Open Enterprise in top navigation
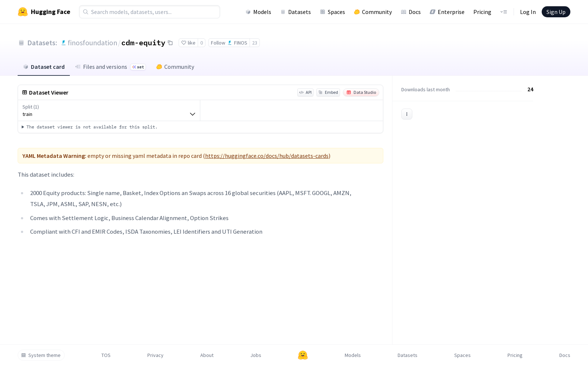 point(447,12)
